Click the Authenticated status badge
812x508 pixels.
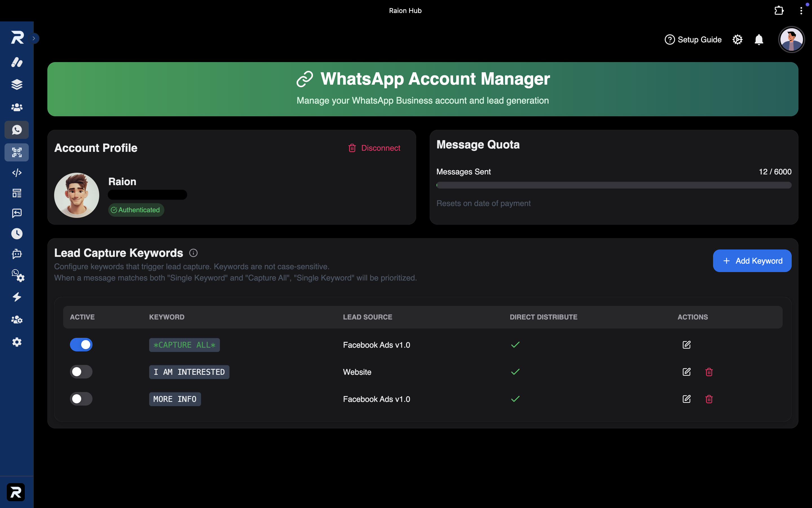[136, 210]
